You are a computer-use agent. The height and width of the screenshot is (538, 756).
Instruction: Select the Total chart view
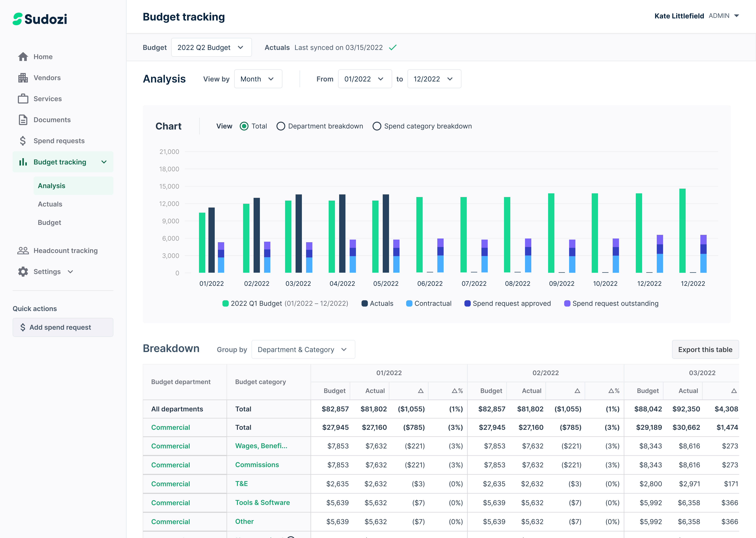click(244, 126)
